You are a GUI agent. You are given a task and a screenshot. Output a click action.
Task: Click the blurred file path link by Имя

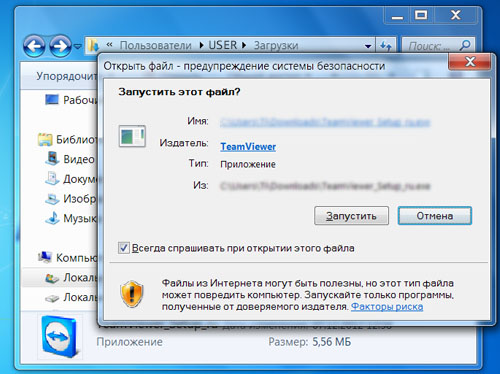pos(325,122)
